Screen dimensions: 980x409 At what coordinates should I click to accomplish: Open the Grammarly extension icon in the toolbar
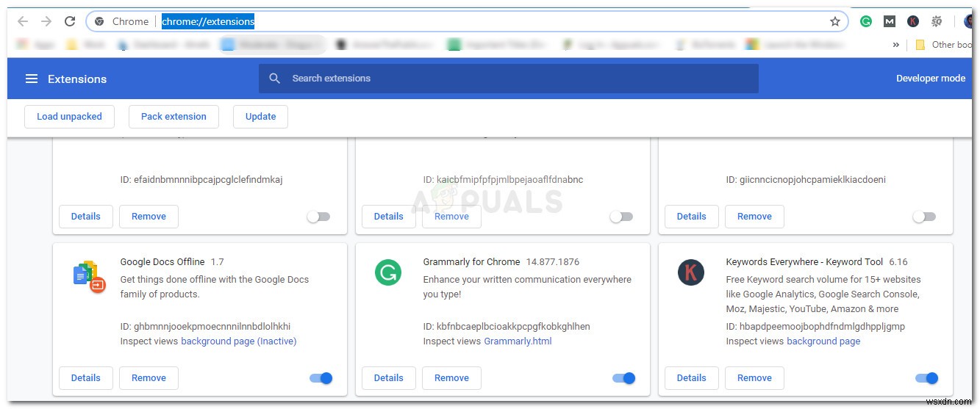coord(866,21)
